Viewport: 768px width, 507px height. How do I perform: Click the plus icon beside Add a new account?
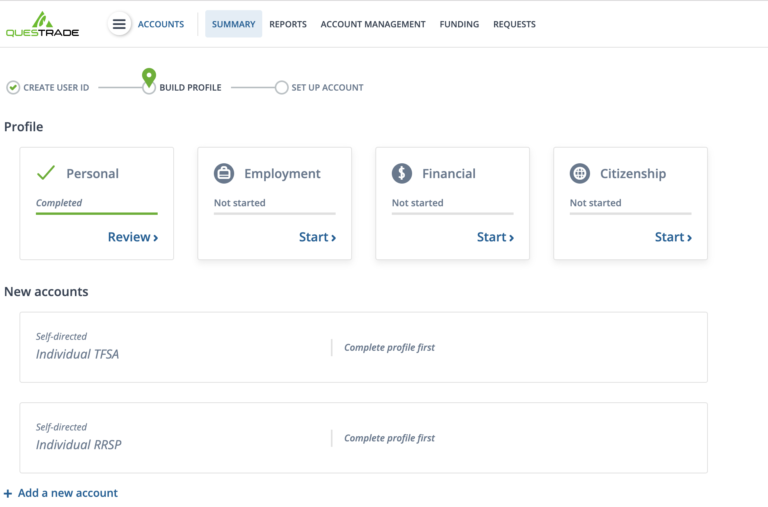8,493
